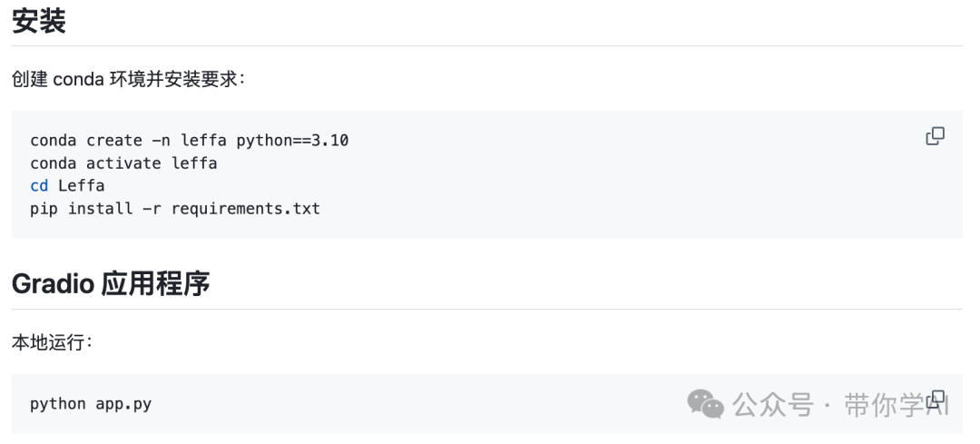Click the 'conda create -n leffa python==3.10' line
Image resolution: width=980 pixels, height=444 pixels.
(x=190, y=140)
